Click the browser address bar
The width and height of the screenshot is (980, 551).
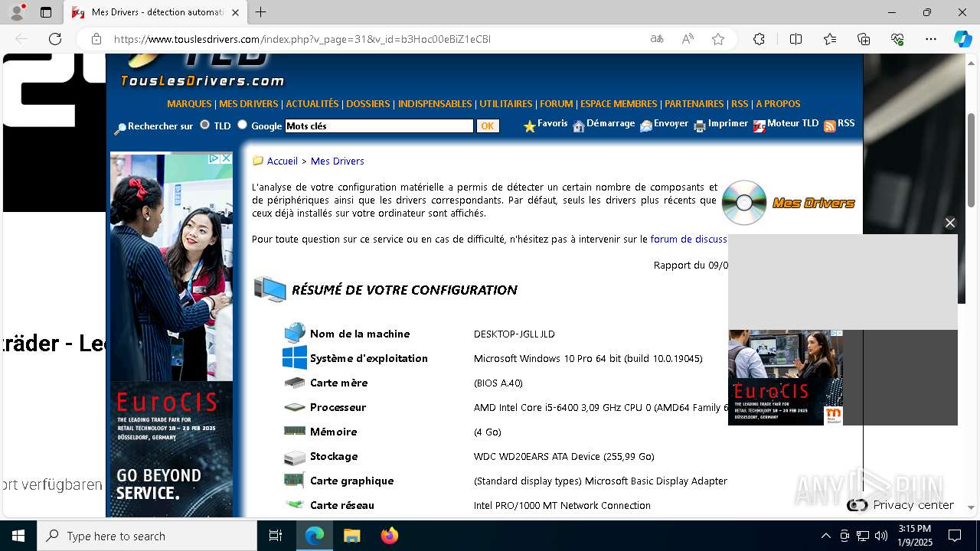pos(375,39)
